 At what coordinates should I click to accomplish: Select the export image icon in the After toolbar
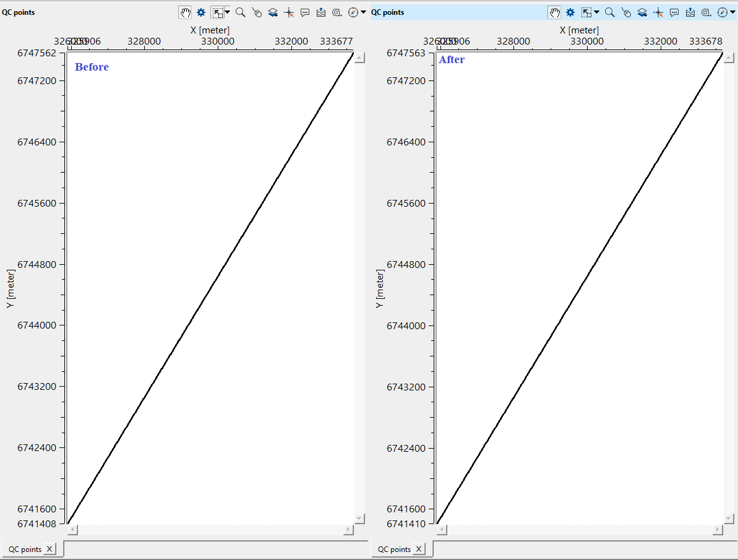[x=690, y=12]
